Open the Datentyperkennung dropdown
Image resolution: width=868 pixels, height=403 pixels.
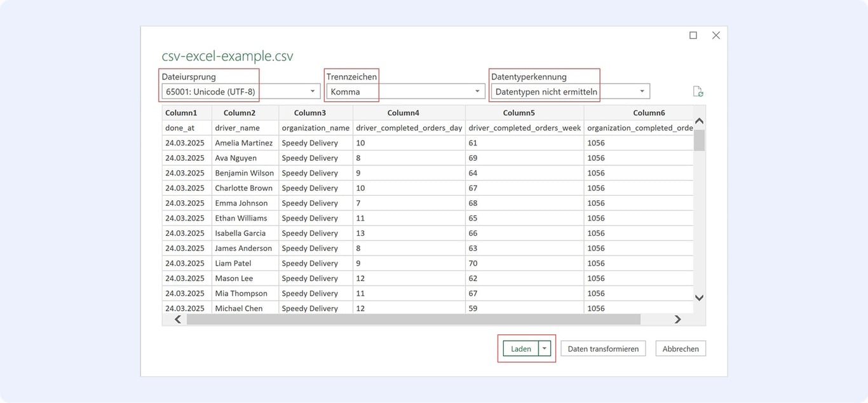pos(570,92)
